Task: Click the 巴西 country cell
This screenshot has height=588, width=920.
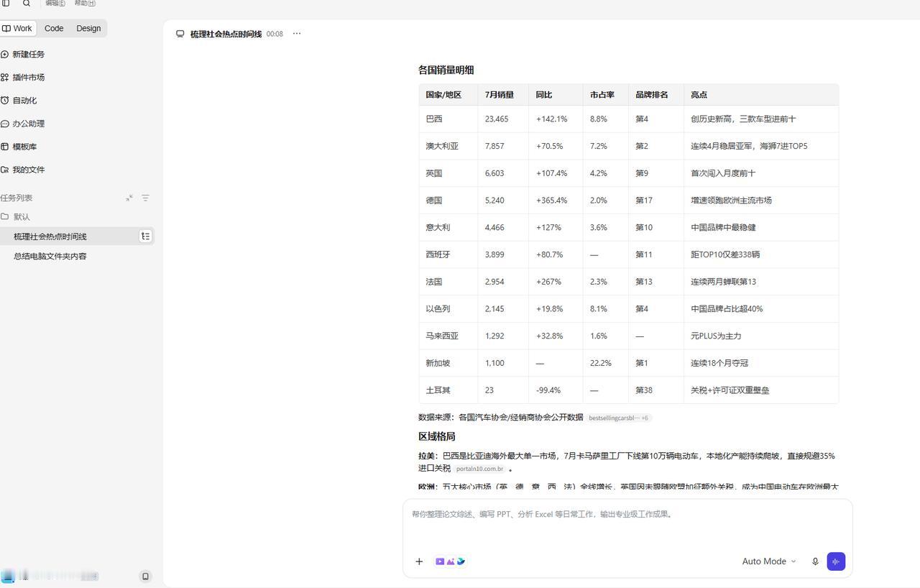Action: pyautogui.click(x=434, y=119)
